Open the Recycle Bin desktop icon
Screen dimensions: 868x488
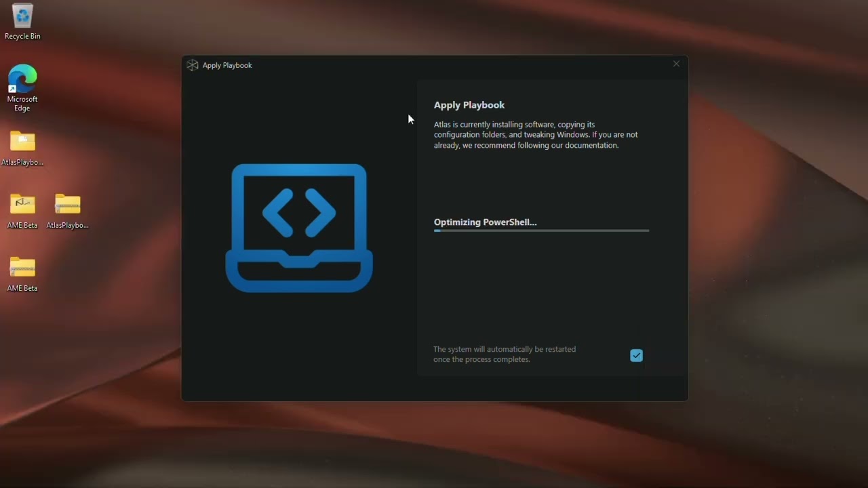tap(22, 22)
